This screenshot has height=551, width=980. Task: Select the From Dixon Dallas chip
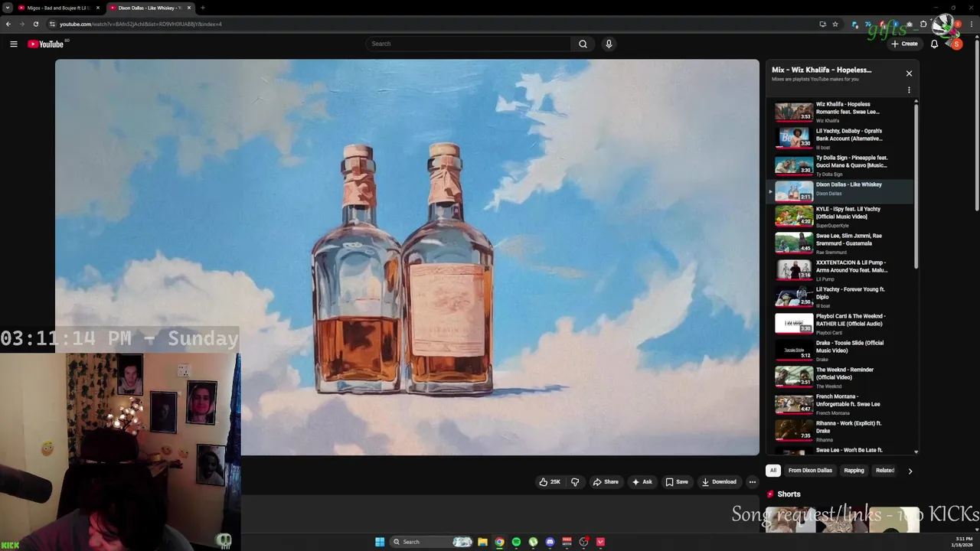click(810, 471)
